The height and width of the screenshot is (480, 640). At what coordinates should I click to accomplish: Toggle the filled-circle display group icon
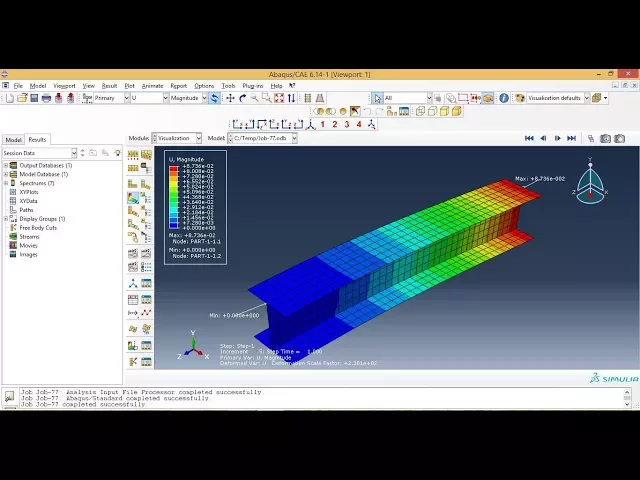[343, 111]
